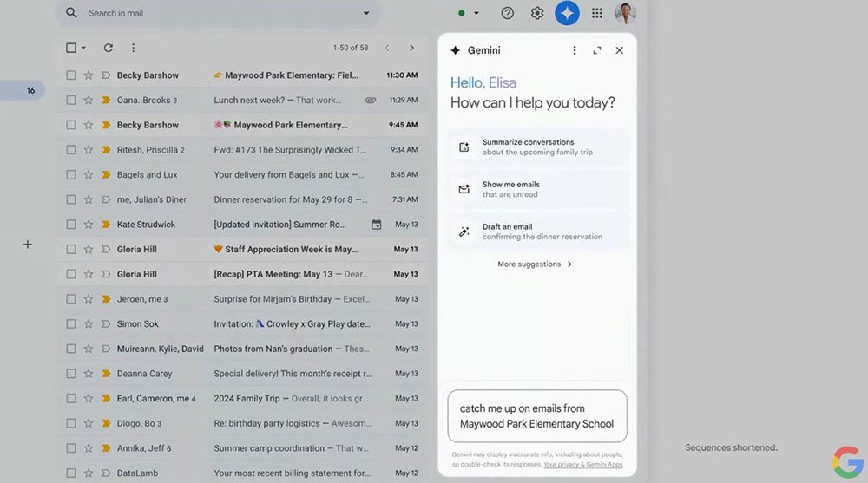Open search options dropdown arrow
Viewport: 868px width, 483px height.
point(366,13)
